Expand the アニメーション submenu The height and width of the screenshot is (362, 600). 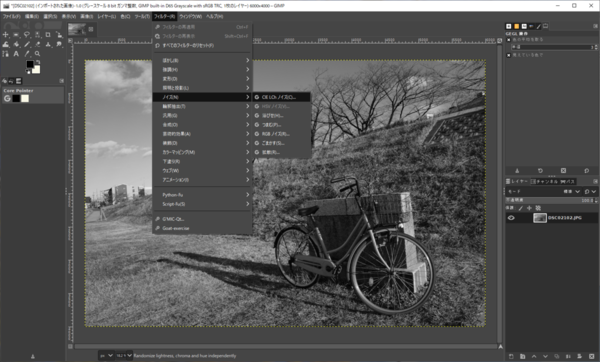(202, 180)
